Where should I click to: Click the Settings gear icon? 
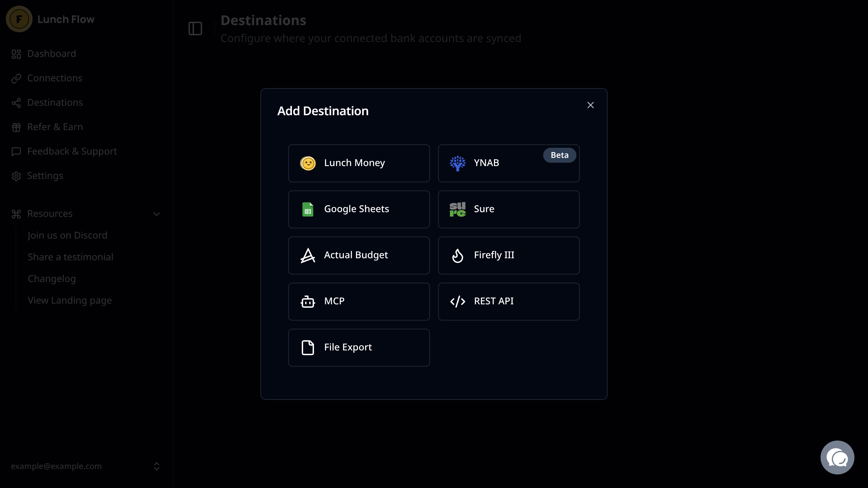click(x=16, y=176)
